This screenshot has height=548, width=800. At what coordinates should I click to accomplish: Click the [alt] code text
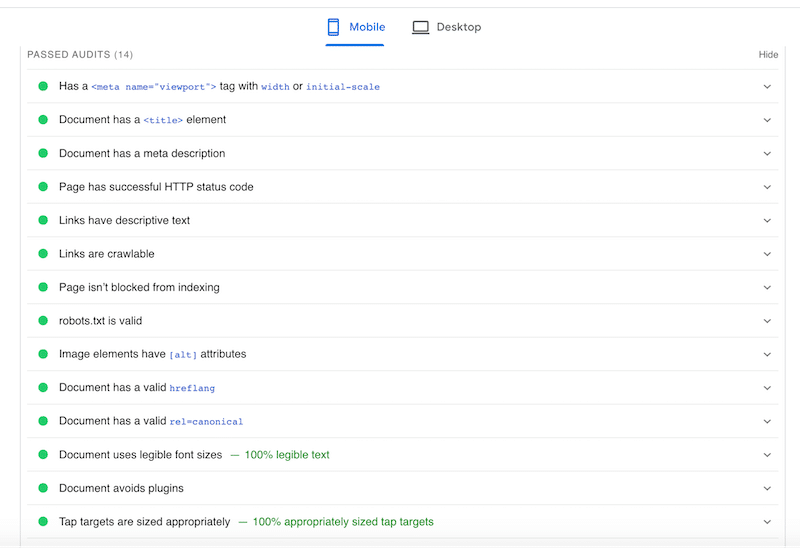[183, 355]
